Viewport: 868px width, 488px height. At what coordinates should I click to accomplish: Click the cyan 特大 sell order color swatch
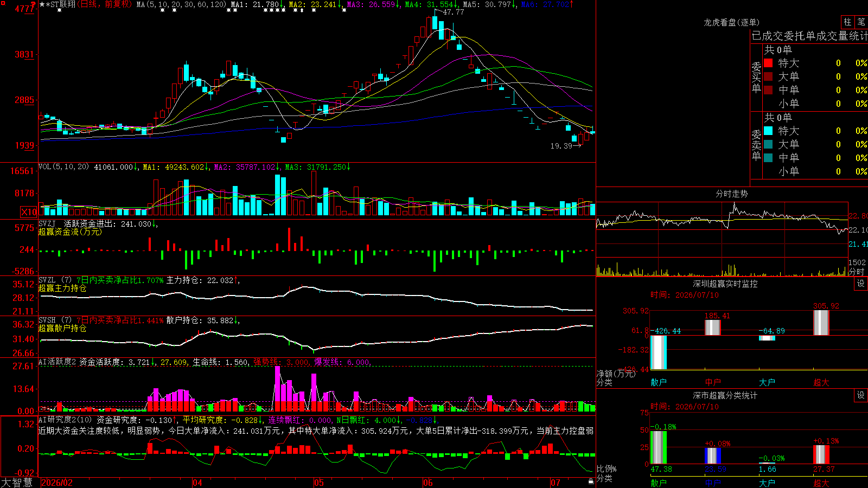coord(768,131)
